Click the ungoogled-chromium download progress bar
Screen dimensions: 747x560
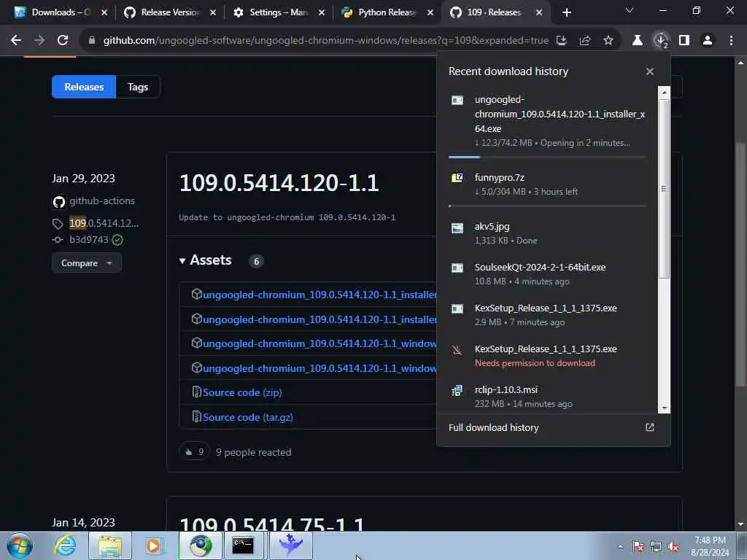(x=547, y=157)
